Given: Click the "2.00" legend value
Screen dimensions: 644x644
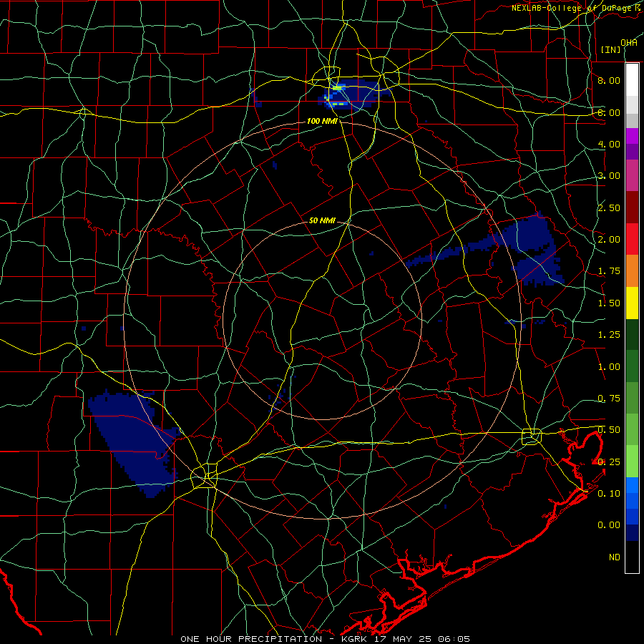Looking at the screenshot, I should [609, 240].
